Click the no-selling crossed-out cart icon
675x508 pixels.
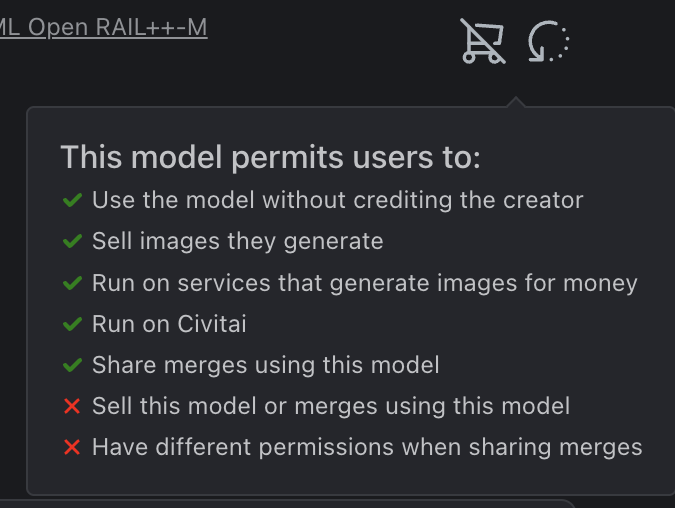(x=482, y=41)
